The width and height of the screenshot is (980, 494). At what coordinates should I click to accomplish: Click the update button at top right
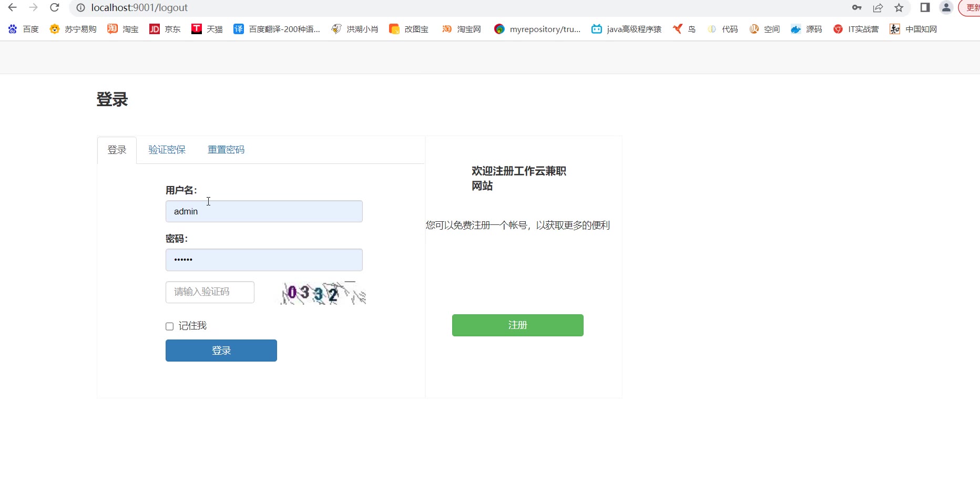point(971,7)
